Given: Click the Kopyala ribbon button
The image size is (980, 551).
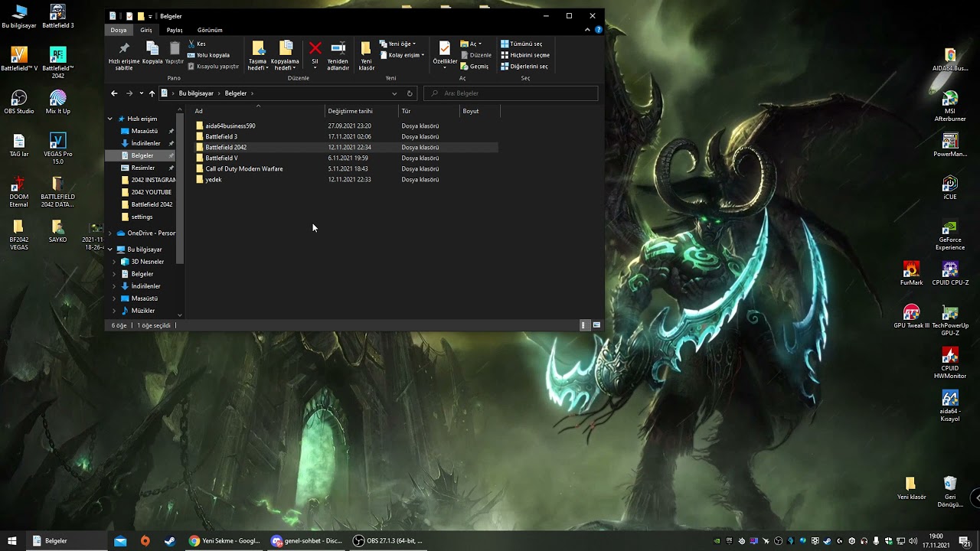Looking at the screenshot, I should coord(152,54).
